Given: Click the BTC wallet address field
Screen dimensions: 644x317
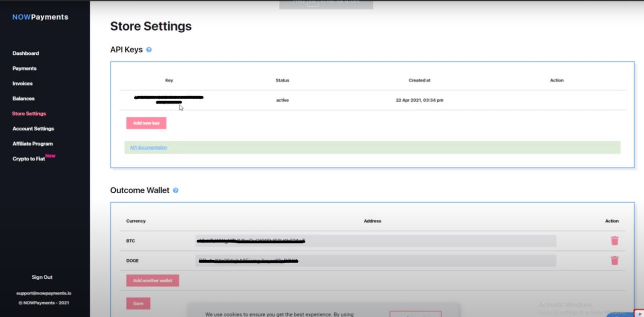Looking at the screenshot, I should click(376, 241).
